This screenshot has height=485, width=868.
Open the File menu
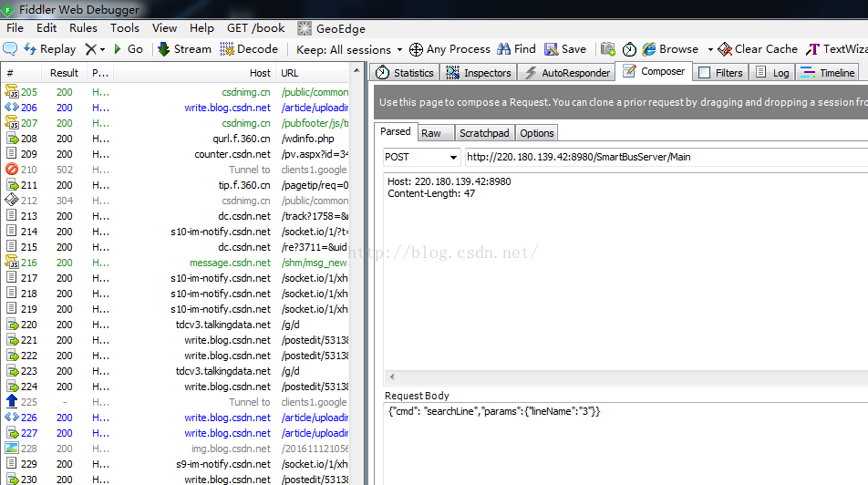click(15, 28)
